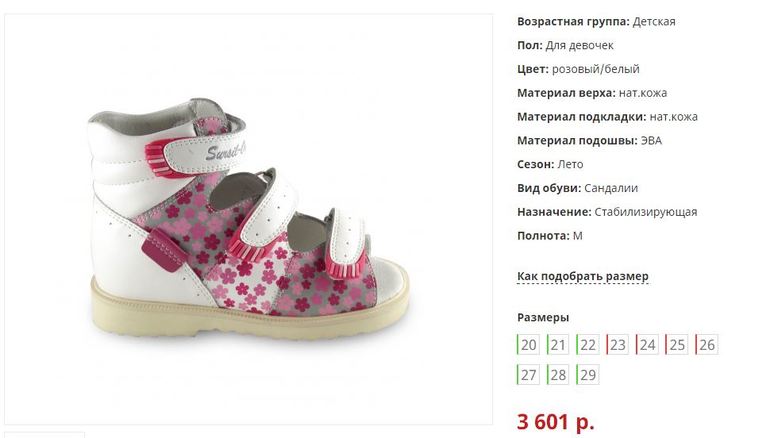The image size is (770, 438).
Task: Click the 'Размеры' heading
Action: [x=543, y=318]
